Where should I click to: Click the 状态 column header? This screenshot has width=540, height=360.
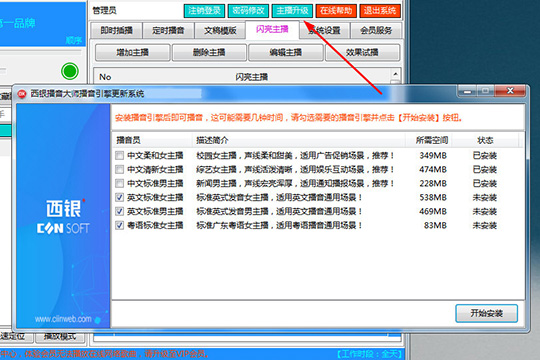(485, 140)
